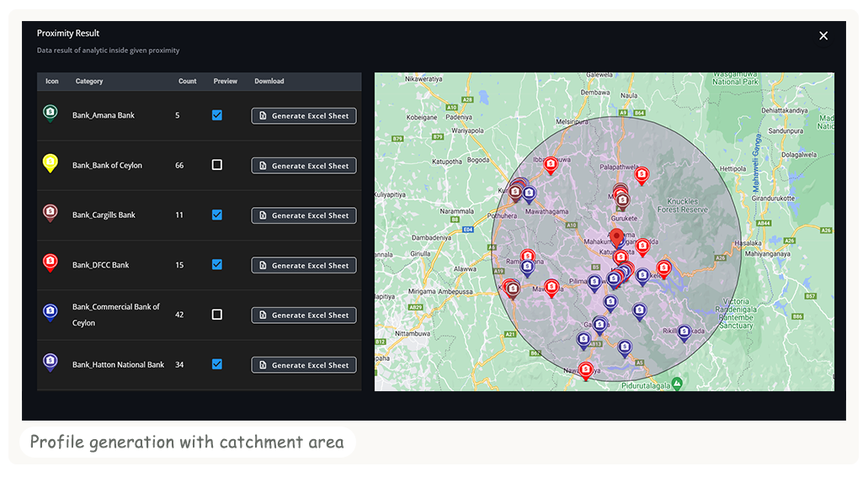Click the purple bank marker near Rikillagaskada
Image resolution: width=868 pixels, height=477 pixels.
[684, 333]
